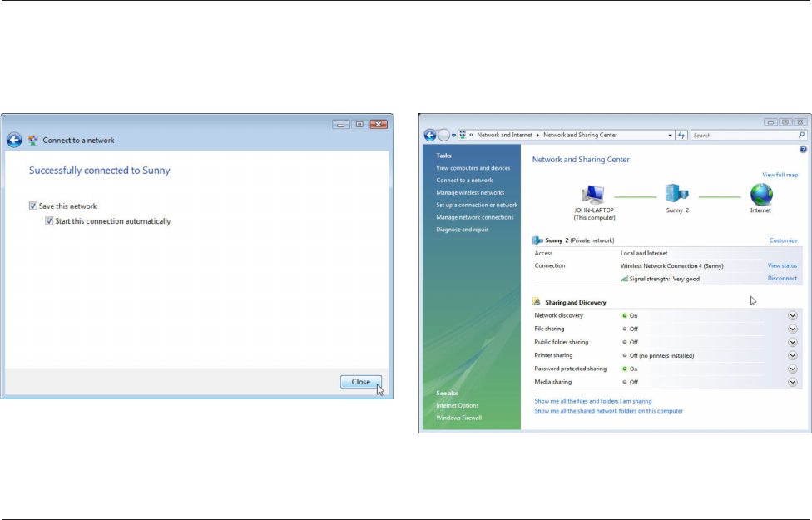Open Internet Options under See also
The height and width of the screenshot is (520, 812).
pyautogui.click(x=458, y=405)
